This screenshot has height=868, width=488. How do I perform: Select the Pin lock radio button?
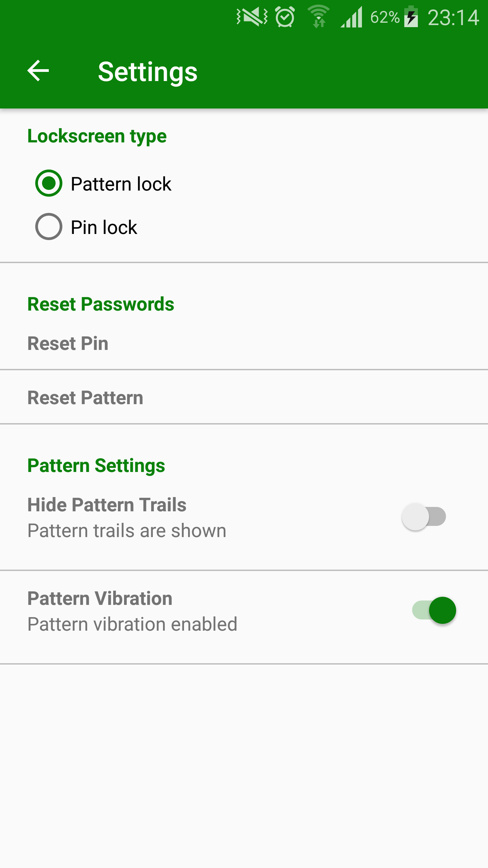tap(49, 226)
